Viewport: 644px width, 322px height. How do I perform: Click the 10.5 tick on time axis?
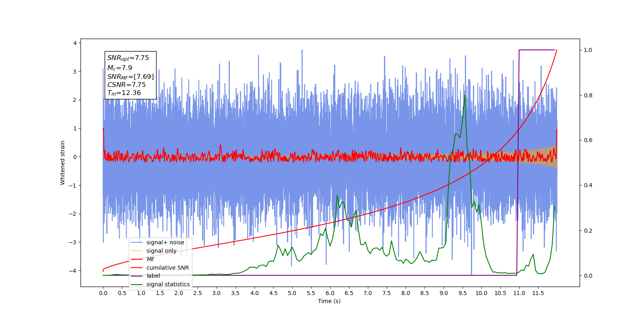(x=500, y=293)
